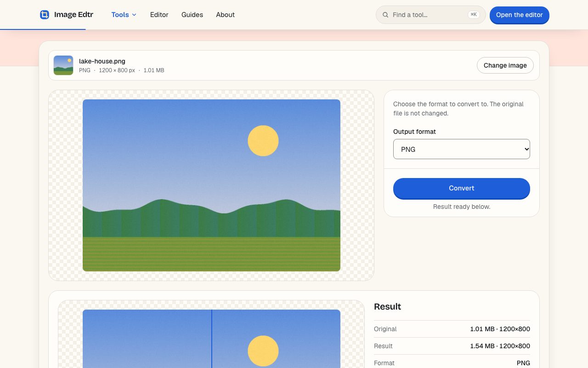588x368 pixels.
Task: Click the Image Edtr brand name
Action: point(73,15)
